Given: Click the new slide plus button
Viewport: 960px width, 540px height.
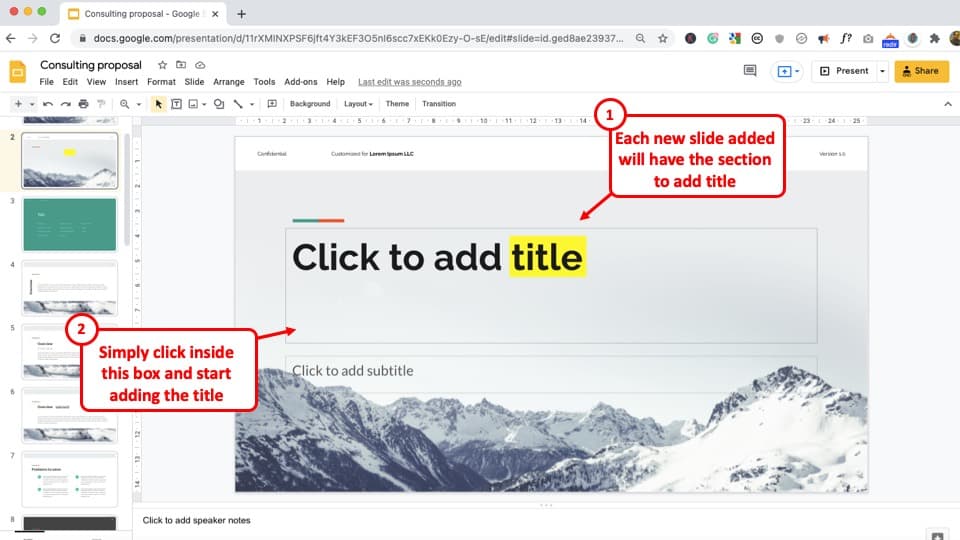Looking at the screenshot, I should [18, 104].
